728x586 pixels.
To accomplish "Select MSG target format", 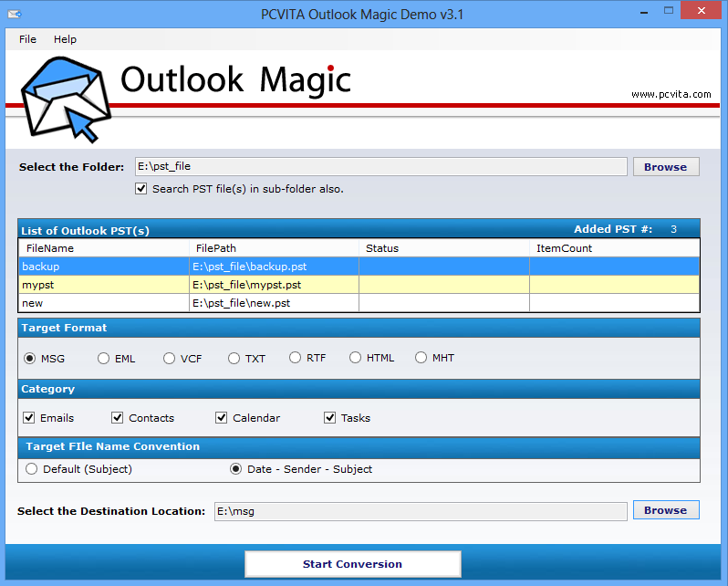I will click(30, 359).
